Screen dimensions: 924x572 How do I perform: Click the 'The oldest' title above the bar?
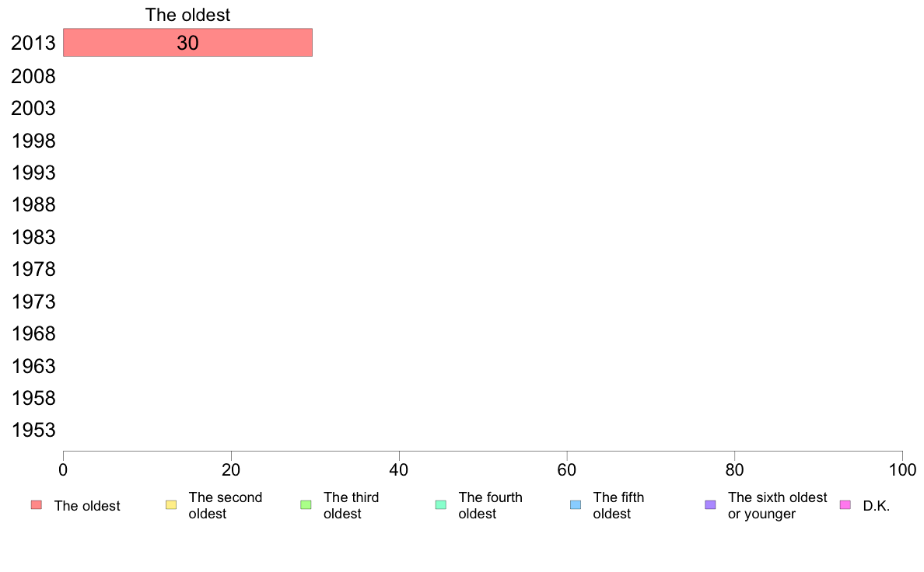point(187,15)
